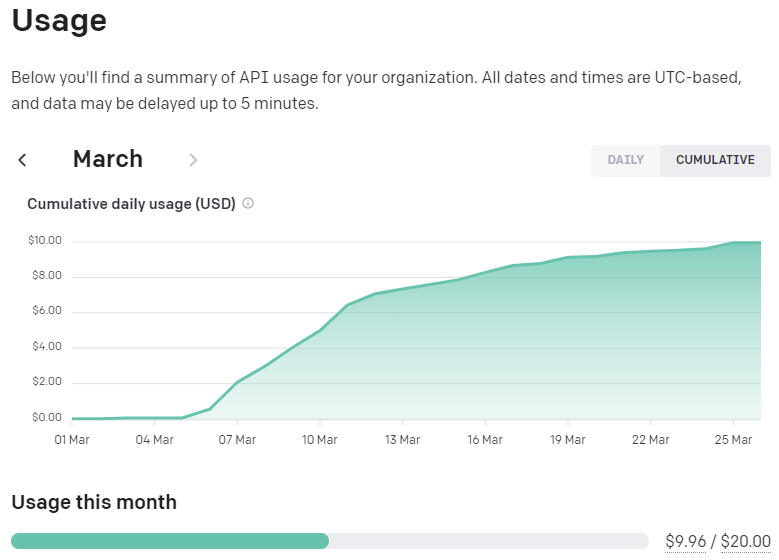Screen dimensions: 779x560
Task: Click the $8.00 y-axis label
Action: point(47,276)
